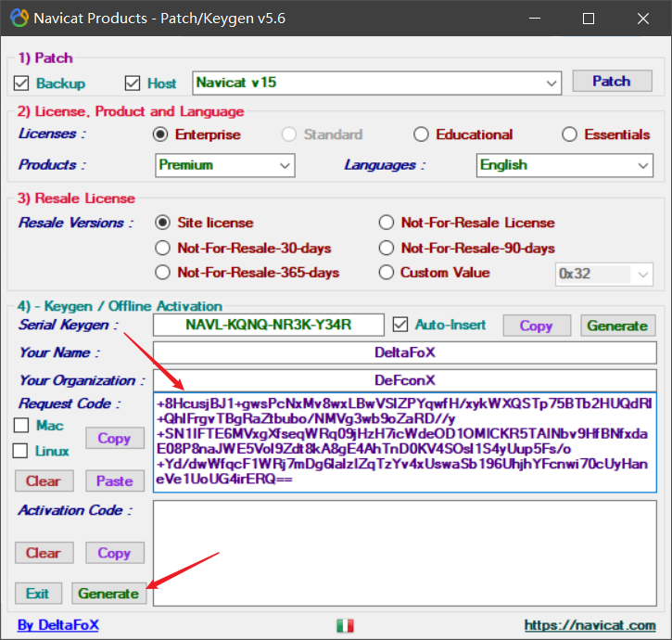Viewport: 672px width, 640px height.
Task: Click the Patch button
Action: point(612,81)
